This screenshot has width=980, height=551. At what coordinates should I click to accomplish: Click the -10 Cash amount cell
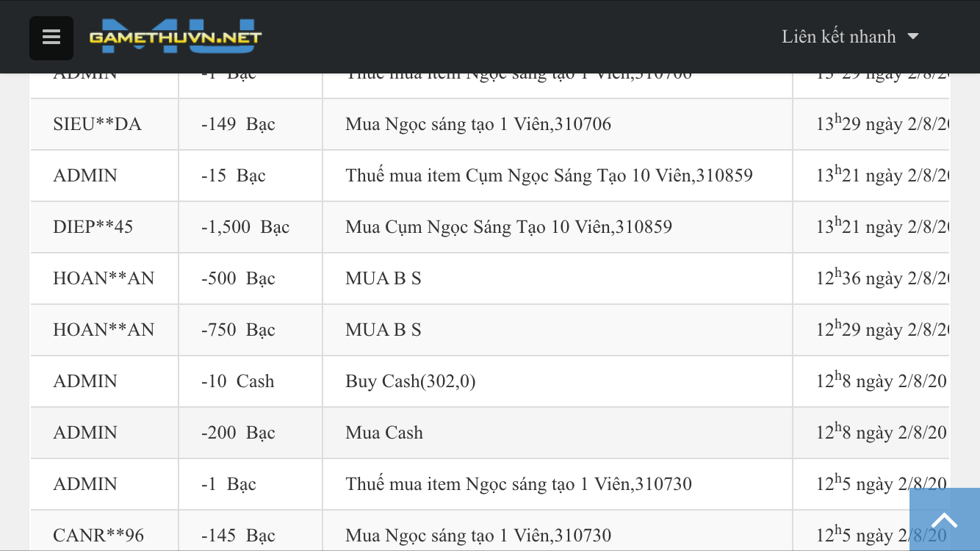point(237,381)
